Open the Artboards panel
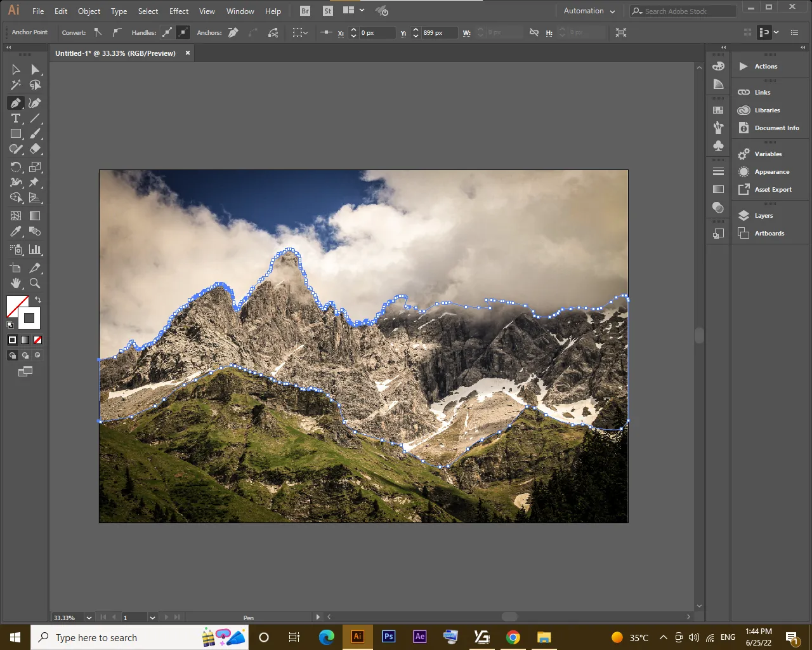The width and height of the screenshot is (812, 650). [770, 234]
